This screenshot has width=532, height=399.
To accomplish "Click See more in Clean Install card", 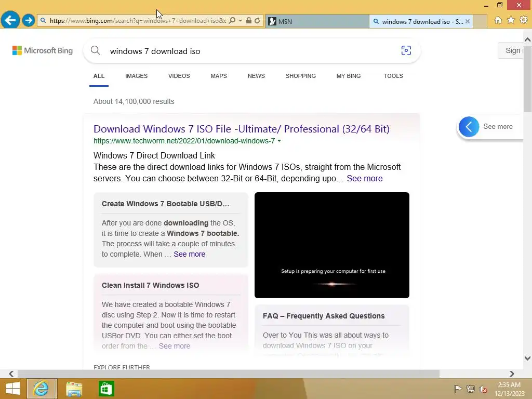I will pos(175,346).
